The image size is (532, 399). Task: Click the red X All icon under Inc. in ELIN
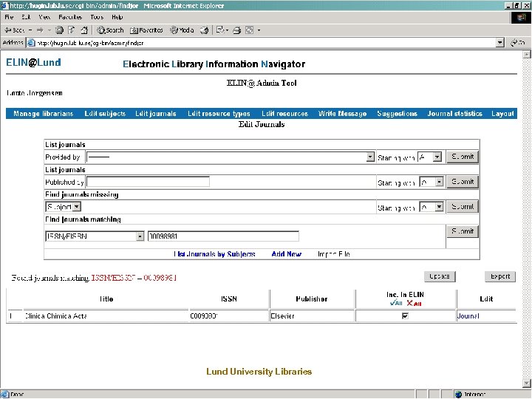click(x=414, y=303)
